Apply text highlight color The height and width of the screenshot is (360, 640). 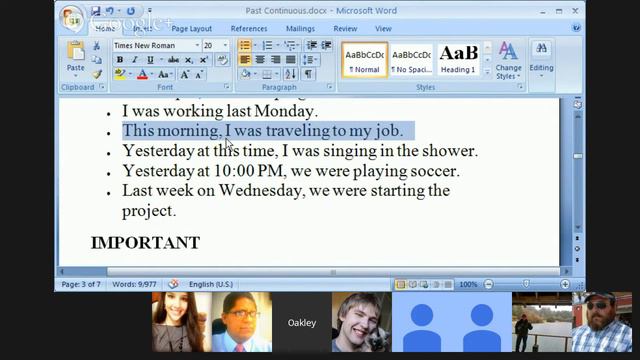point(120,74)
